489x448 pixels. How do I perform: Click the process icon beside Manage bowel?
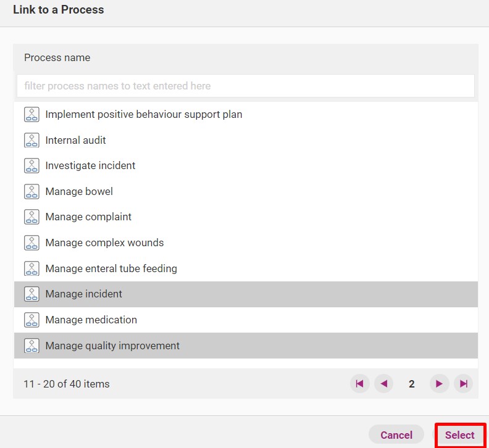[31, 191]
